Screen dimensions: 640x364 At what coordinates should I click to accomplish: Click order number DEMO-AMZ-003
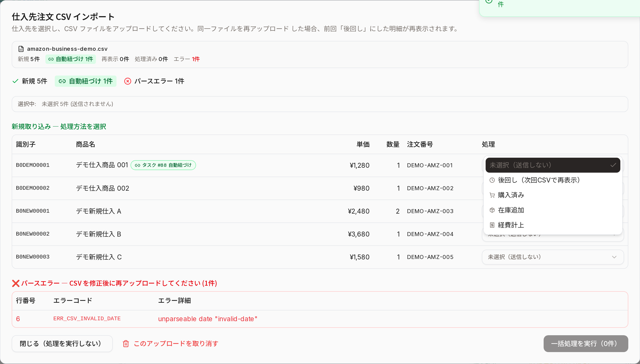pyautogui.click(x=430, y=211)
